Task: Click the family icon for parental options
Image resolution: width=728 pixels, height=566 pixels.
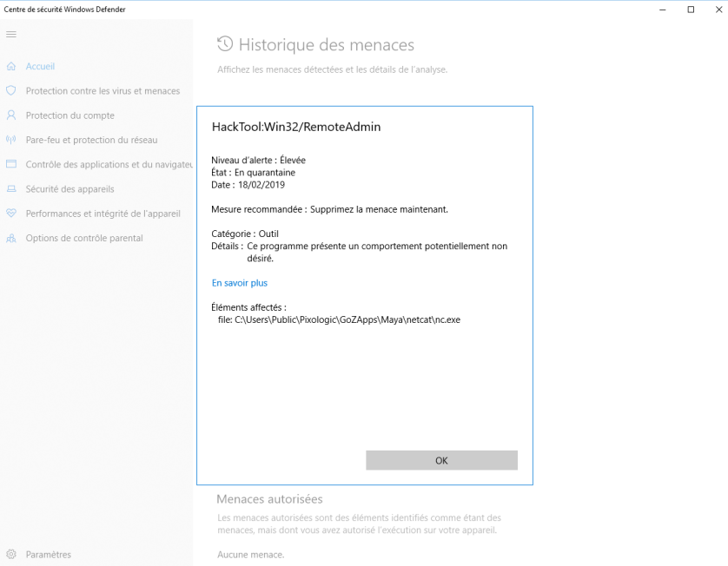Action: coord(11,238)
